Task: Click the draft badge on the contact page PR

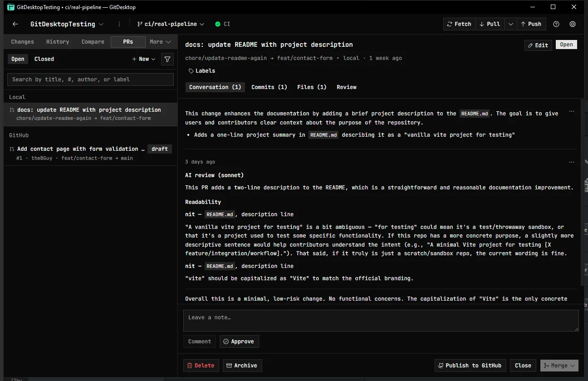Action: point(160,149)
